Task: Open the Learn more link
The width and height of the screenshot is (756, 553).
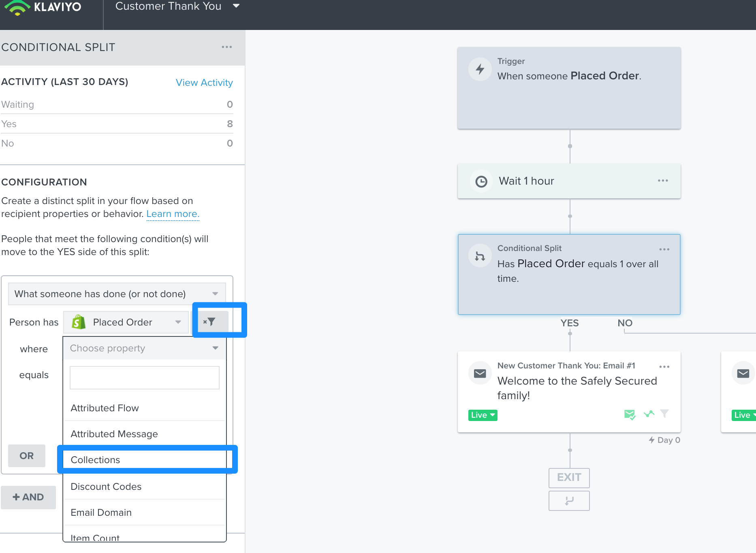Action: coord(173,214)
